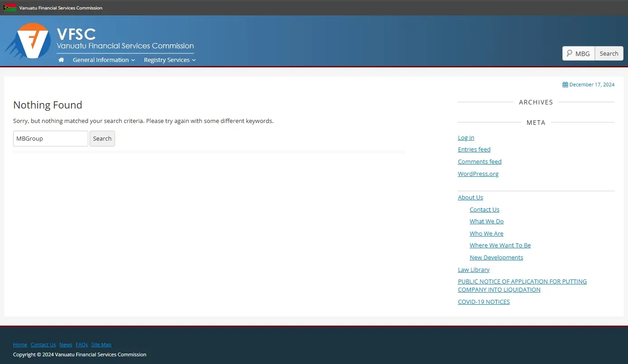This screenshot has height=364, width=628.
Task: Expand the General Information menu
Action: pos(104,60)
